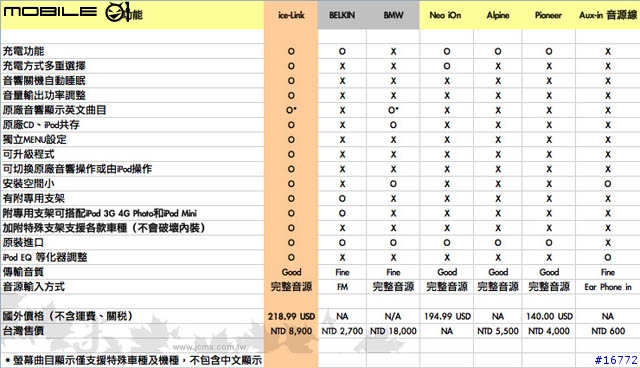Click the BELKIN O in 充電功能 row
Viewport: 640px width, 368px height.
click(x=342, y=51)
